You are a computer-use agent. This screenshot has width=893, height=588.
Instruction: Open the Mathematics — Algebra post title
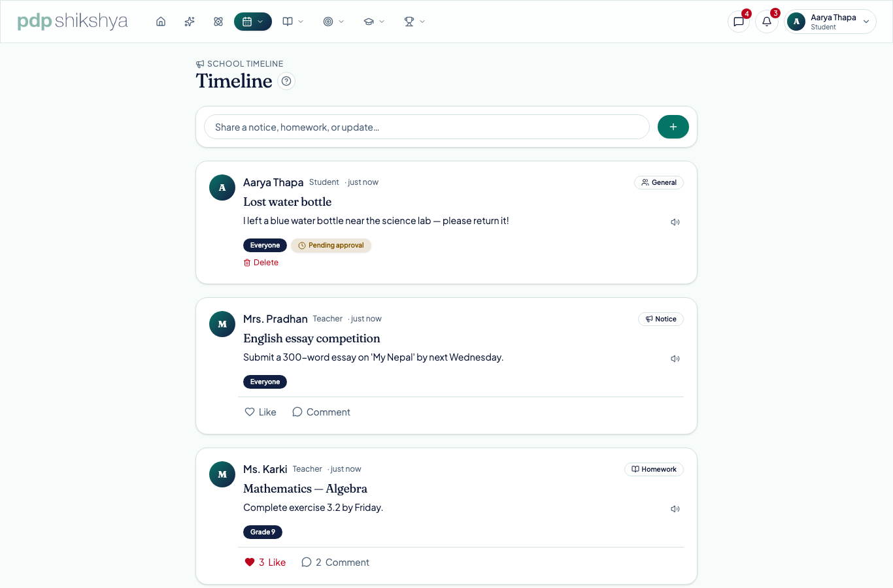[x=305, y=489]
